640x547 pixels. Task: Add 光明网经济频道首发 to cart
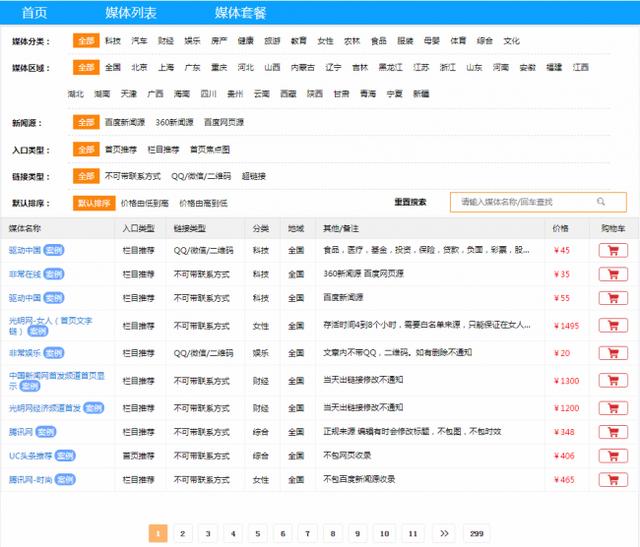tap(613, 408)
